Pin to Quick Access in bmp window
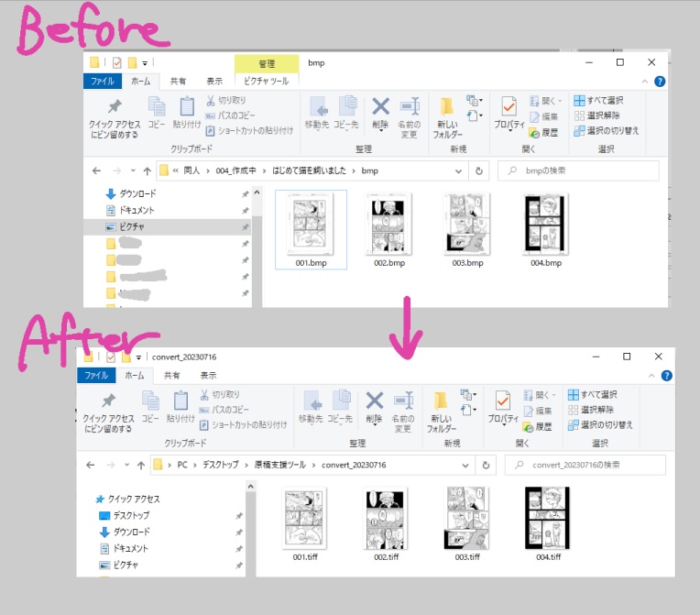 115,117
